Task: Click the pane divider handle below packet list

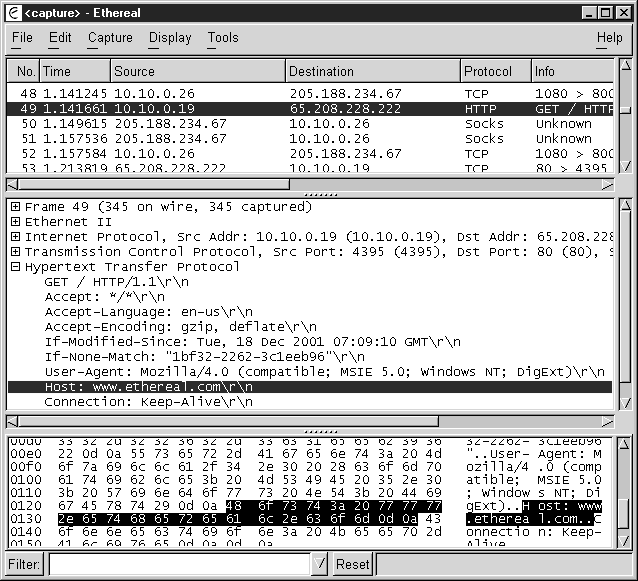Action: [321, 195]
